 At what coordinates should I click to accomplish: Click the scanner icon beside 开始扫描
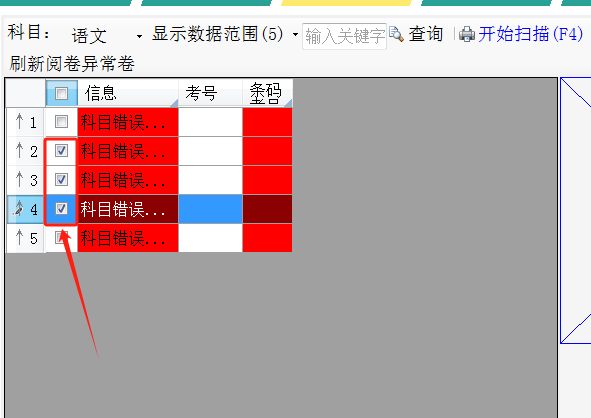coord(467,34)
